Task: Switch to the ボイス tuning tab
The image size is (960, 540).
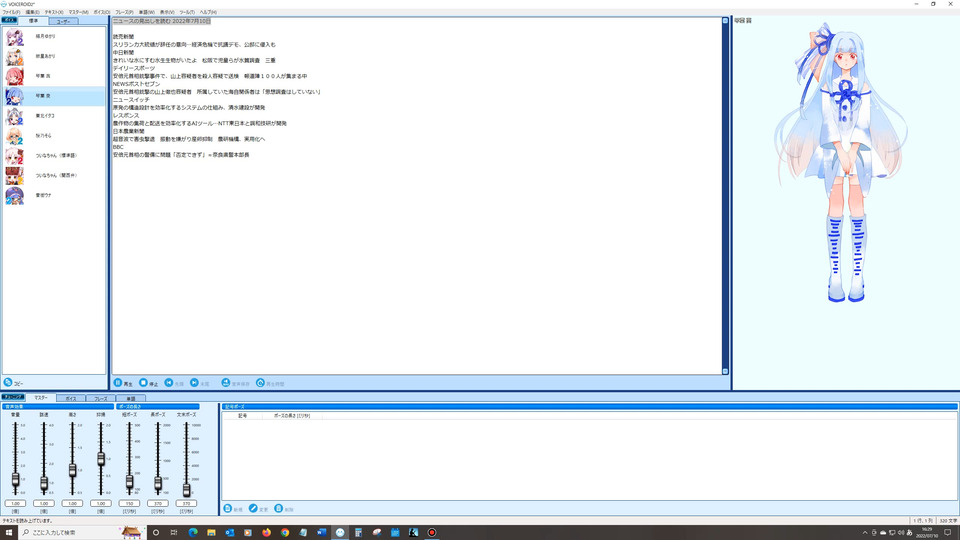Action: 71,399
